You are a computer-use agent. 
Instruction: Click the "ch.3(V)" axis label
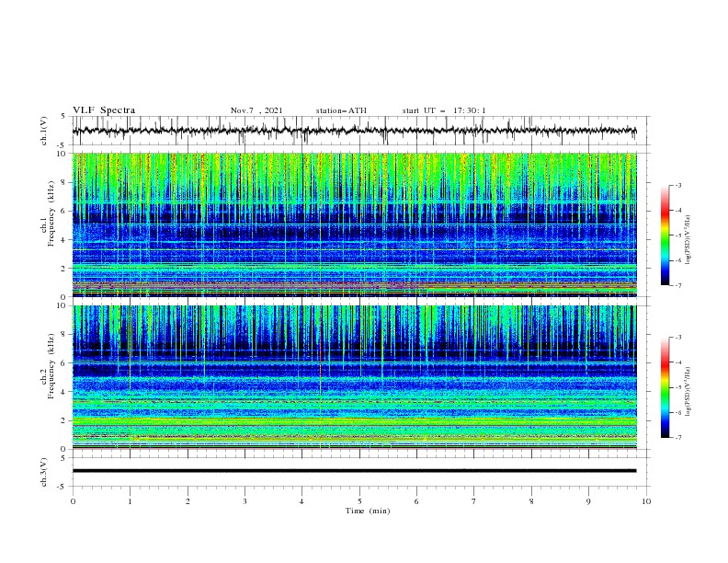pyautogui.click(x=44, y=472)
